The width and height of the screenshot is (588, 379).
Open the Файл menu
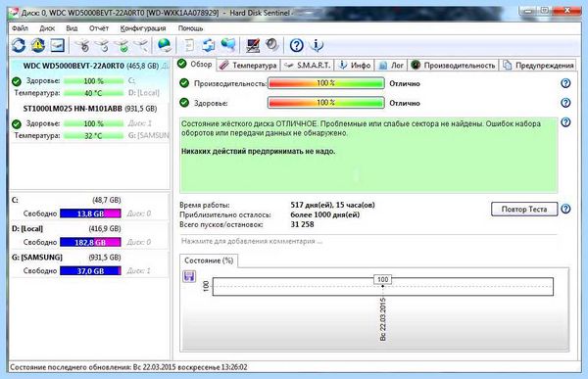pyautogui.click(x=20, y=28)
